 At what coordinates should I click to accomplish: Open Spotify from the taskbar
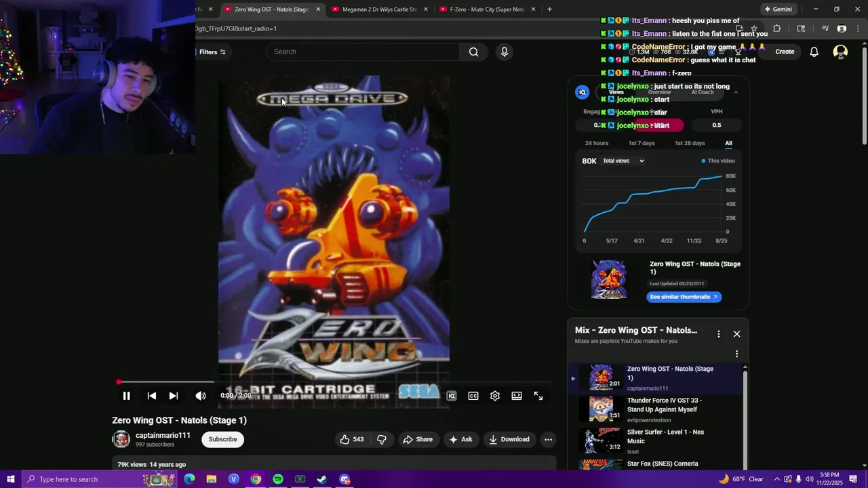tap(278, 479)
